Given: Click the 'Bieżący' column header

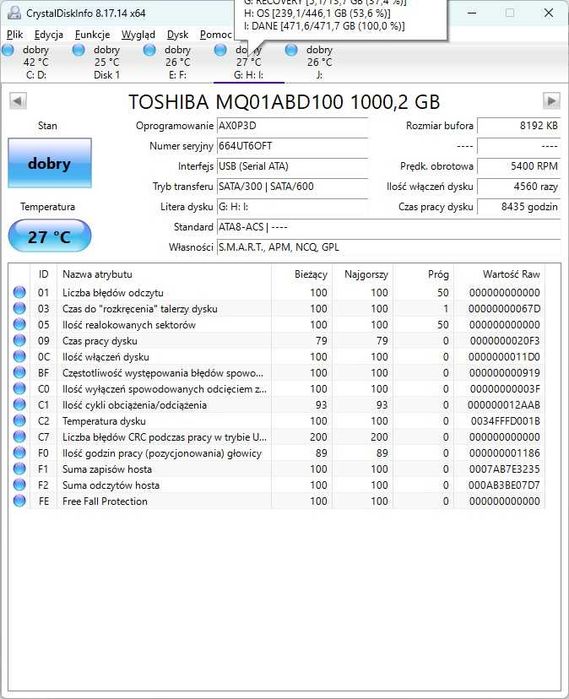Looking at the screenshot, I should coord(301,274).
